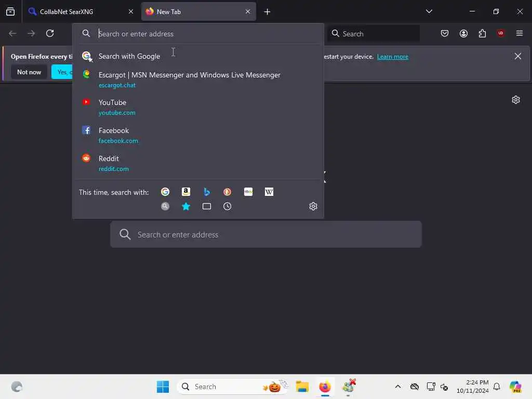The height and width of the screenshot is (399, 532).
Task: Open the Windows Start menu
Action: point(163,387)
